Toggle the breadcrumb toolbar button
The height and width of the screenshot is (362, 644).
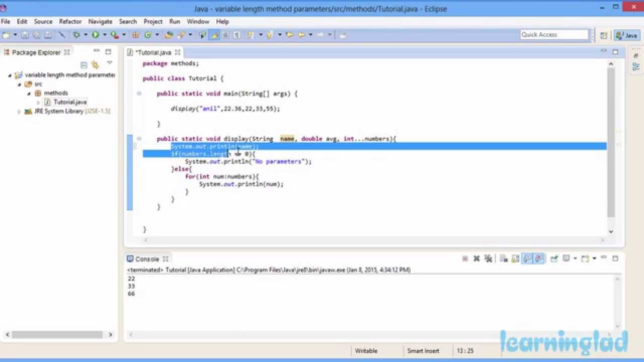202,35
